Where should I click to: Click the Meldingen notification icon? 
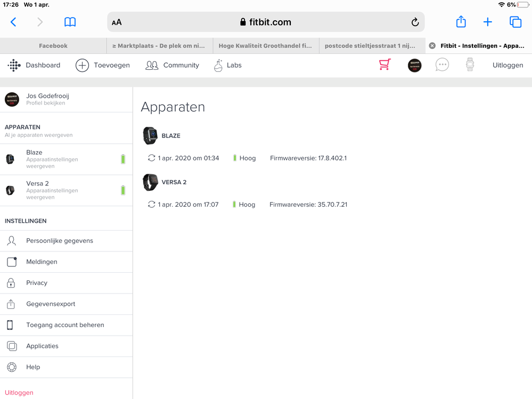[12, 262]
